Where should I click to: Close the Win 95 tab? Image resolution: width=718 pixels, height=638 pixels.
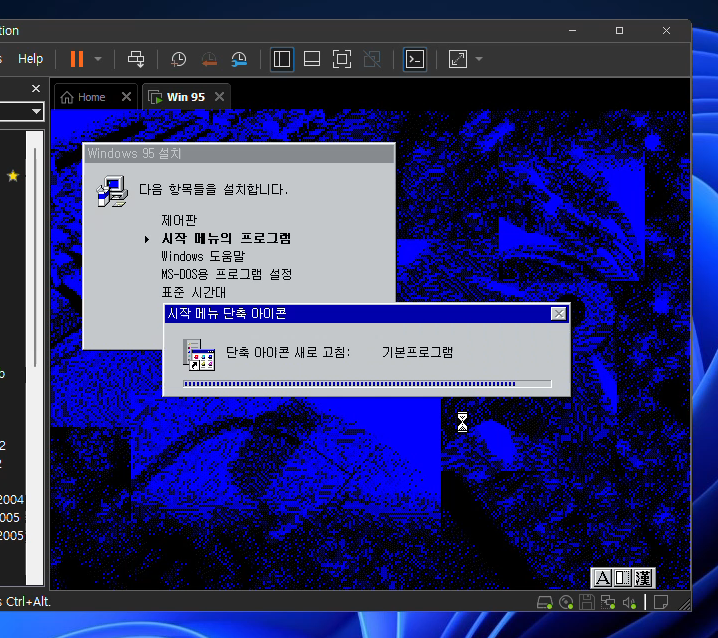coord(219,97)
